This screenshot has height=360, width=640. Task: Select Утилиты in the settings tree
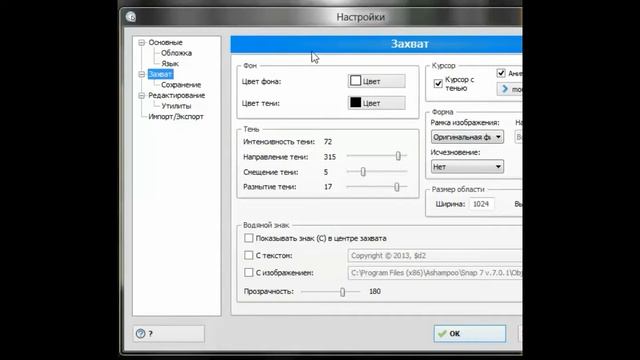tap(176, 106)
